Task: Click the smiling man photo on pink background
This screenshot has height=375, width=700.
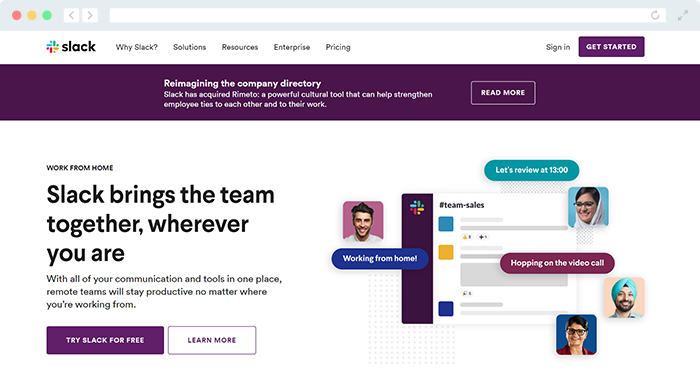Action: coord(363,221)
